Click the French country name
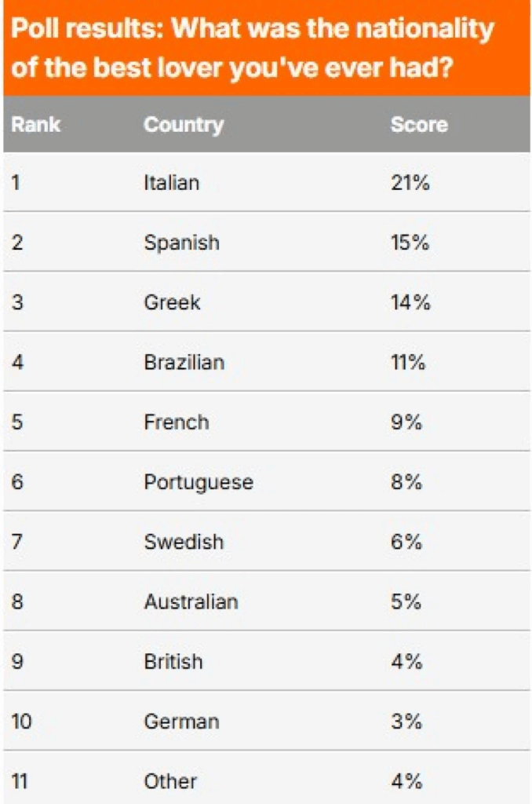The image size is (532, 804). pos(177,422)
